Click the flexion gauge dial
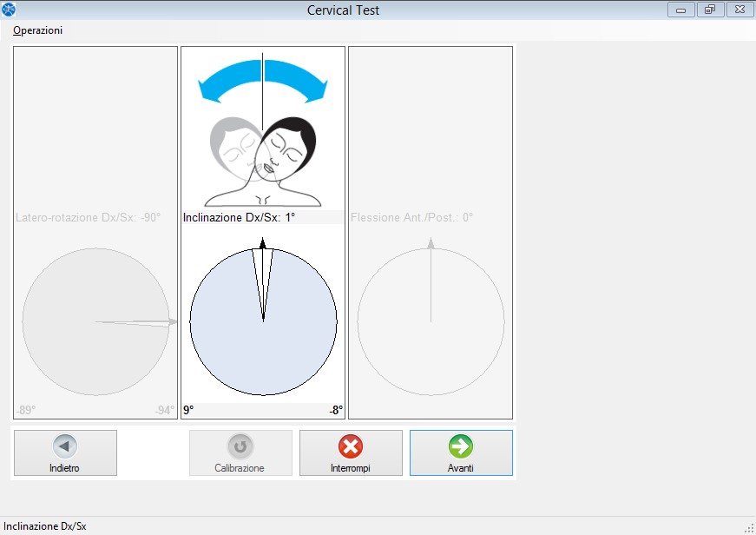 431,321
